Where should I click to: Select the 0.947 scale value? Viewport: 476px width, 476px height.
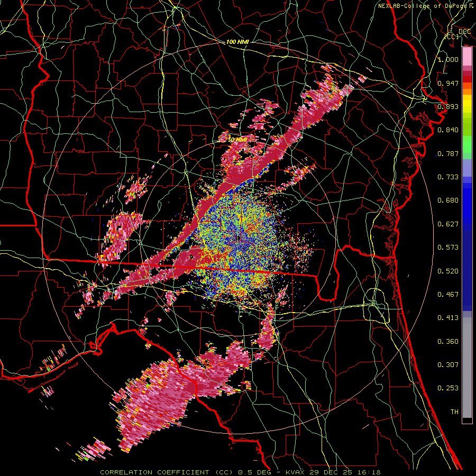tap(448, 83)
